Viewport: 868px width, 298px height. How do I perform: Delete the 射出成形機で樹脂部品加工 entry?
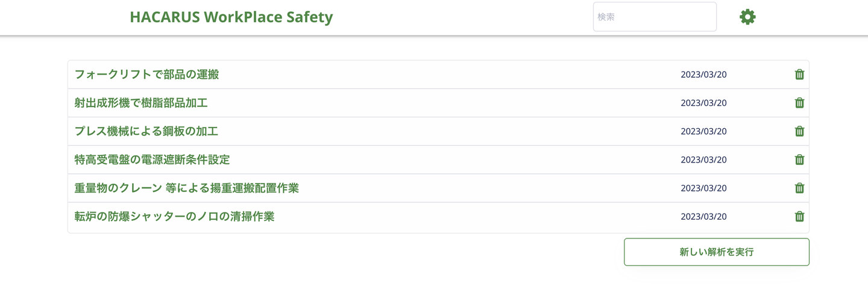tap(799, 103)
